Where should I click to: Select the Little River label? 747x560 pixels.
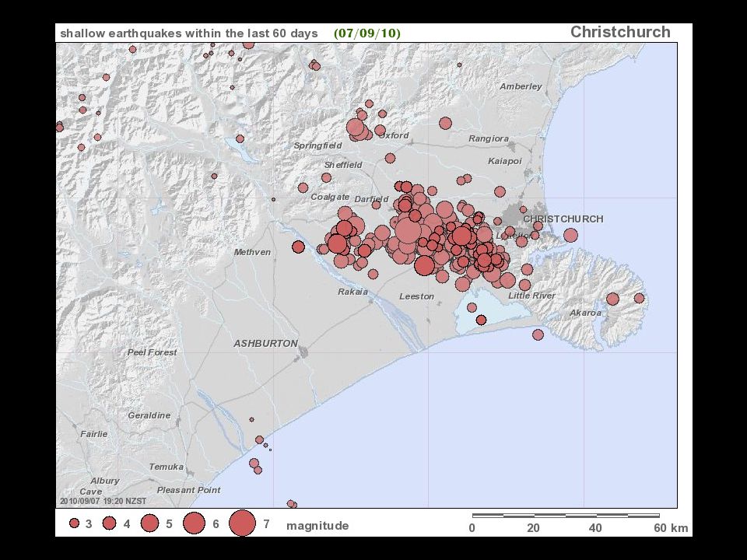[531, 296]
